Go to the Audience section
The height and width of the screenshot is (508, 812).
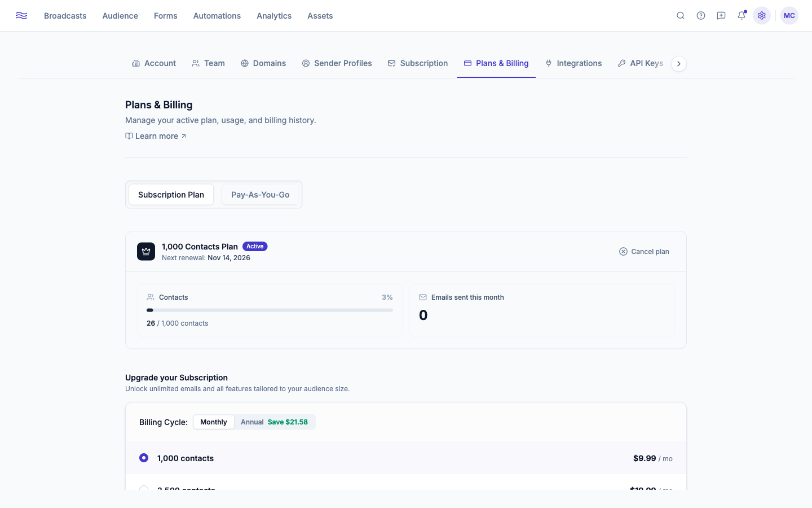pos(120,16)
